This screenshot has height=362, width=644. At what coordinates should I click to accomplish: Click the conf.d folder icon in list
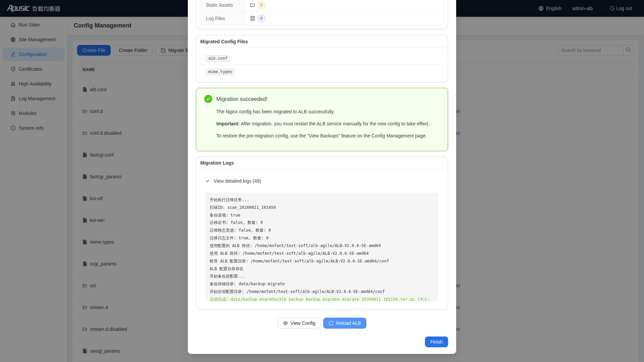(85, 111)
